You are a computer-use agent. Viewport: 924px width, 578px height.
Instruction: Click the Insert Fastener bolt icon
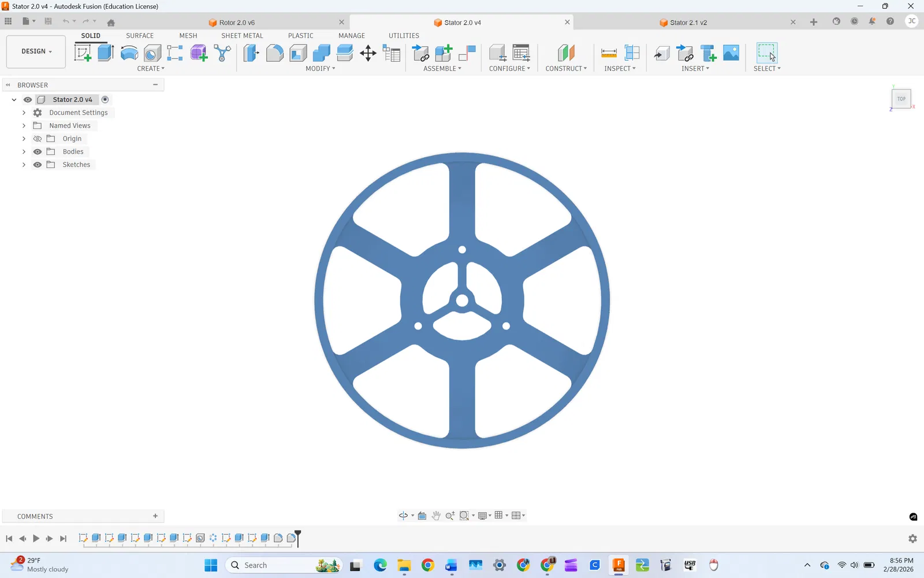click(x=709, y=53)
